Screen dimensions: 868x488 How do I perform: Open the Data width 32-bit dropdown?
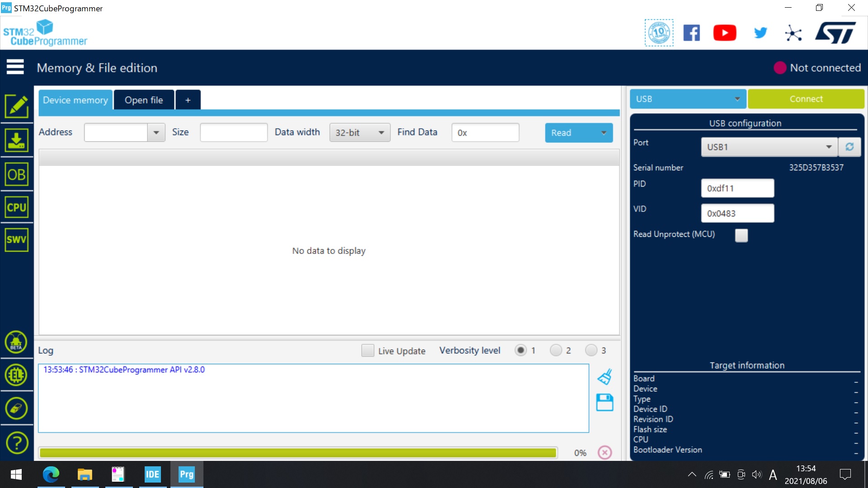click(x=360, y=132)
